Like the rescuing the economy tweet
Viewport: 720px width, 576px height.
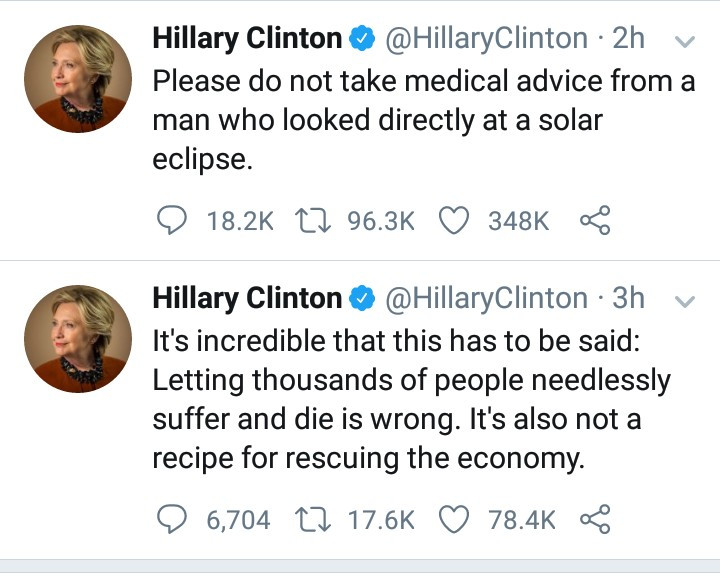tap(454, 519)
